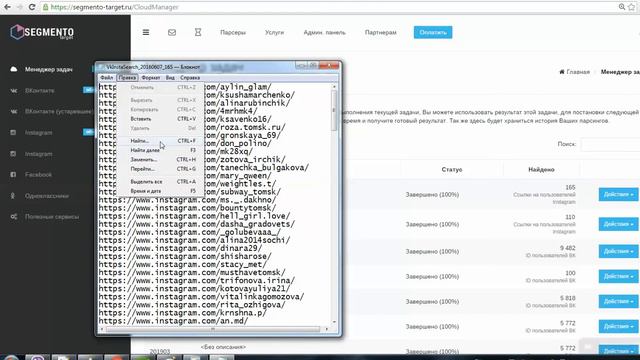Click the line ending with an.md/

(x=173, y=321)
